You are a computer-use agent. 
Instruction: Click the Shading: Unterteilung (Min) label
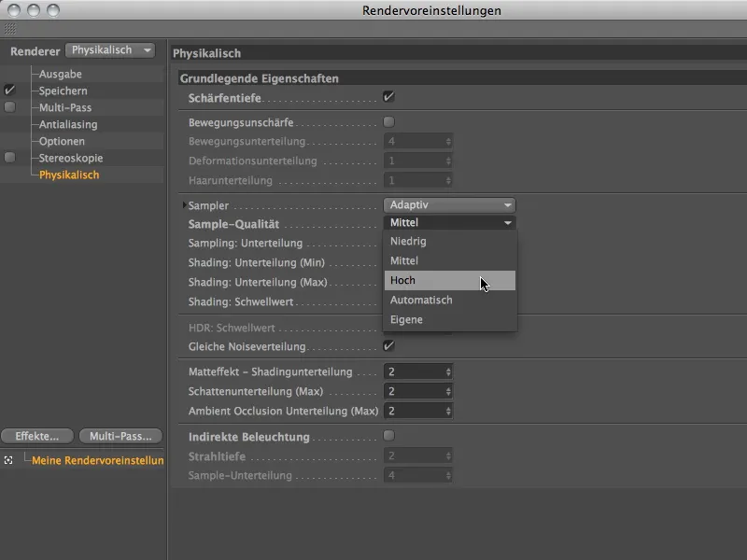(x=256, y=263)
